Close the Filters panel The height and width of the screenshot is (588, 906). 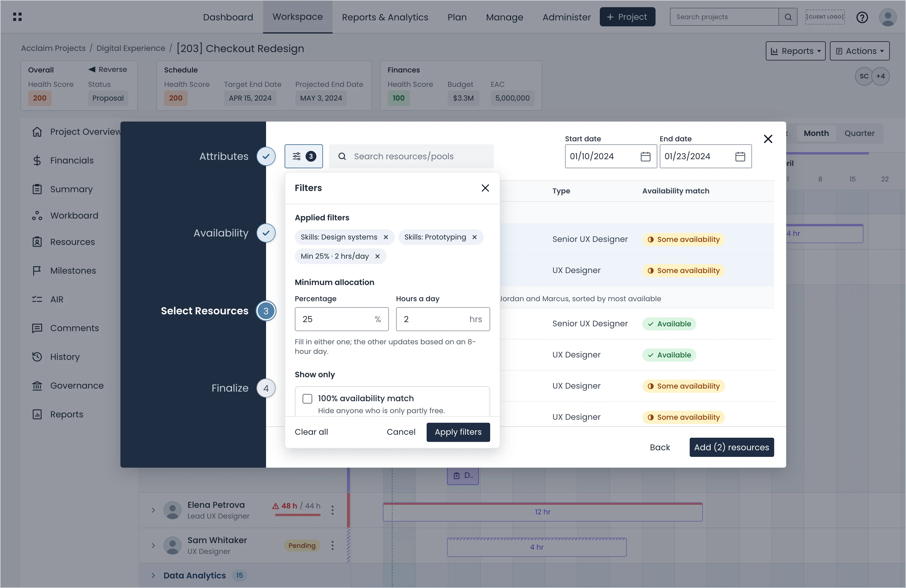point(485,188)
